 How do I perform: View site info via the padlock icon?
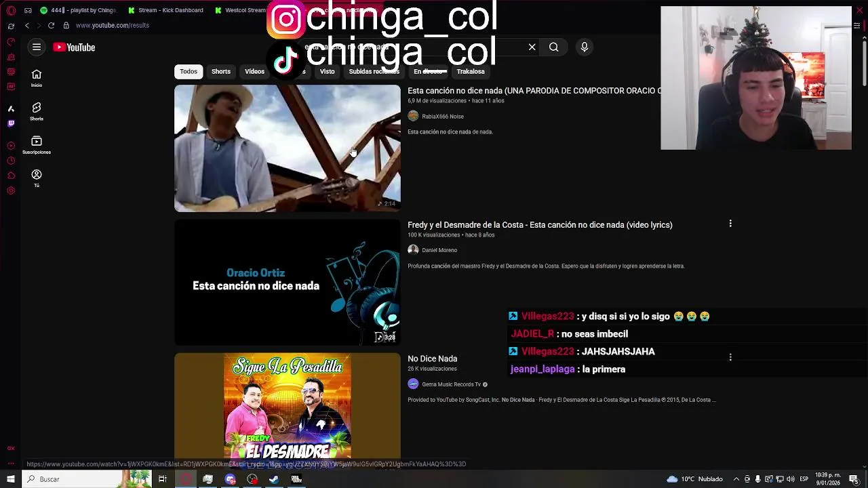pos(66,25)
